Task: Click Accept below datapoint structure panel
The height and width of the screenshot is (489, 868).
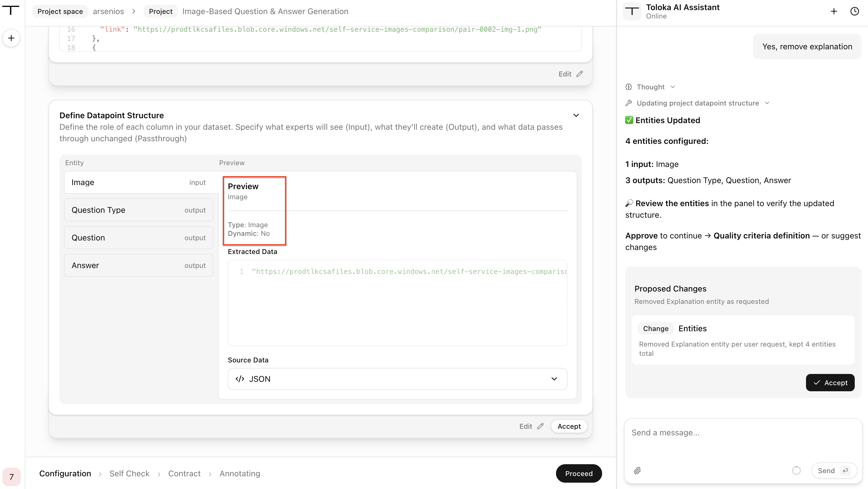Action: pyautogui.click(x=569, y=426)
